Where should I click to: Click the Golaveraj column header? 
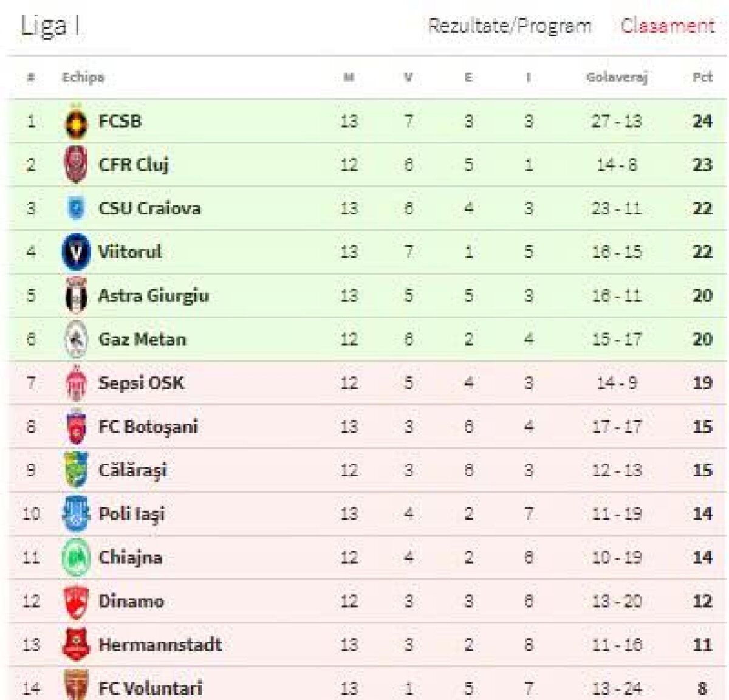pos(617,78)
